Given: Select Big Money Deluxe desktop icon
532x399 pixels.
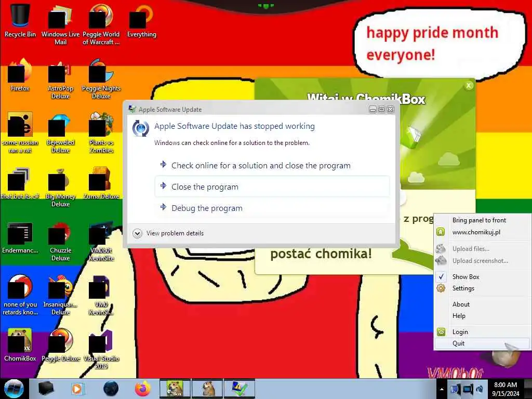Looking at the screenshot, I should point(60,187).
